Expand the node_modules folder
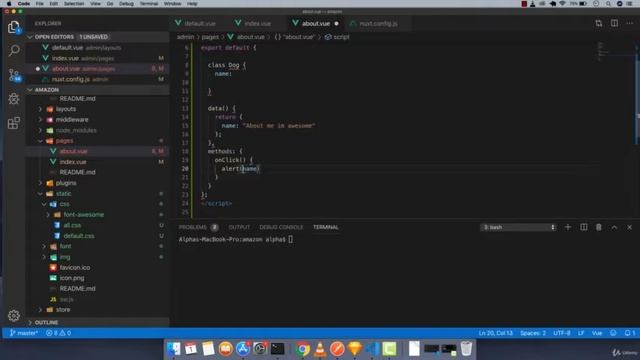The image size is (640, 360). click(x=76, y=130)
